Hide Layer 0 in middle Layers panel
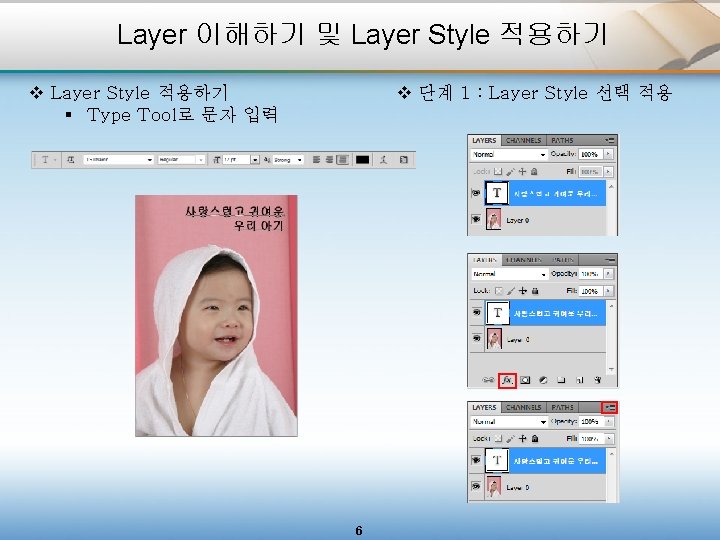 point(476,338)
